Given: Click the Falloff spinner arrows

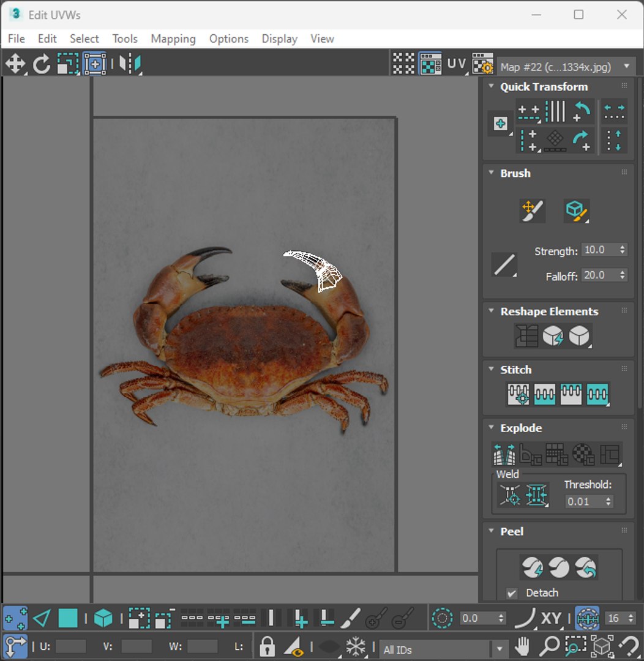Looking at the screenshot, I should click(x=623, y=275).
